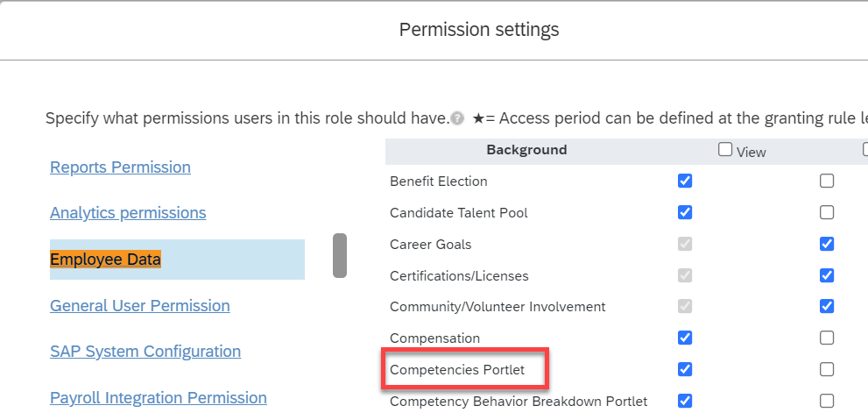868x420 pixels.
Task: Enable Competencies Portlet second column checkbox
Action: pyautogui.click(x=827, y=369)
